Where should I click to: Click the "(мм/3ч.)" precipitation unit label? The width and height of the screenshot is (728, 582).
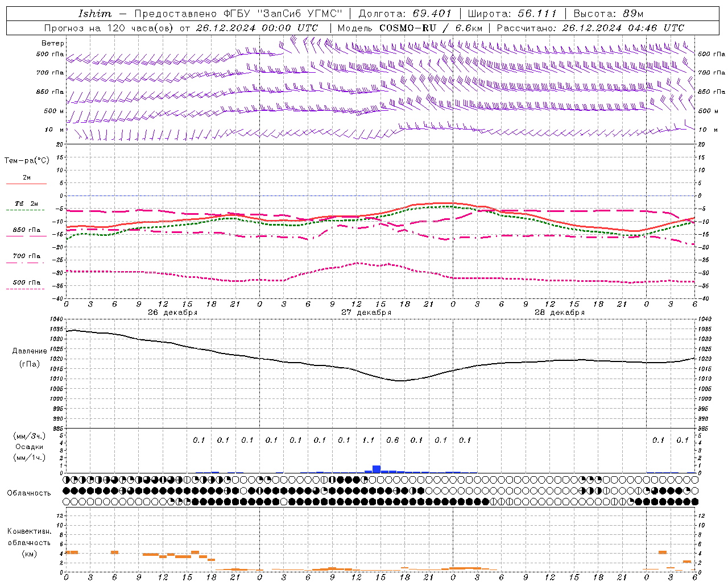pos(30,436)
